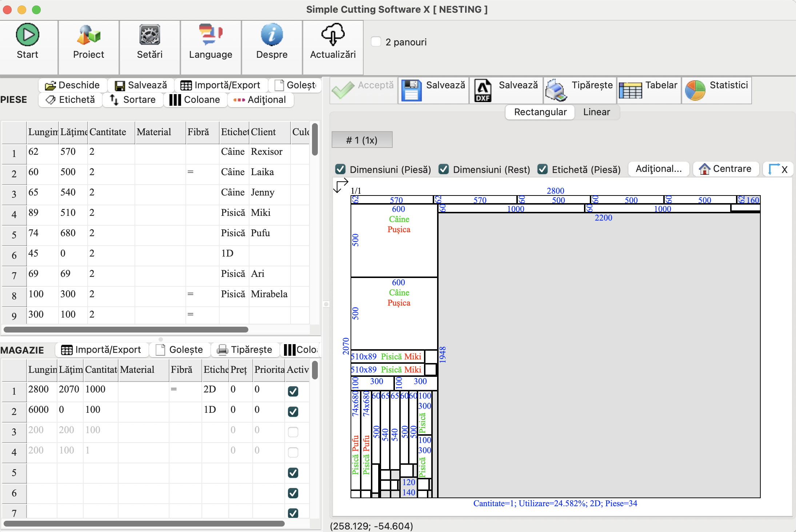
Task: Toggle Activ checkbox for stock row 5
Action: [x=293, y=473]
